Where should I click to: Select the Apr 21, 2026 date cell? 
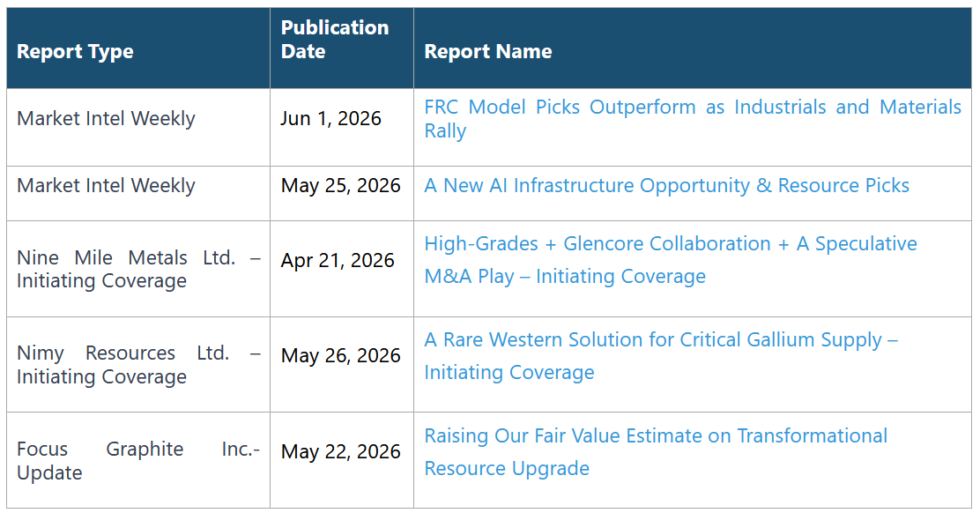(338, 260)
